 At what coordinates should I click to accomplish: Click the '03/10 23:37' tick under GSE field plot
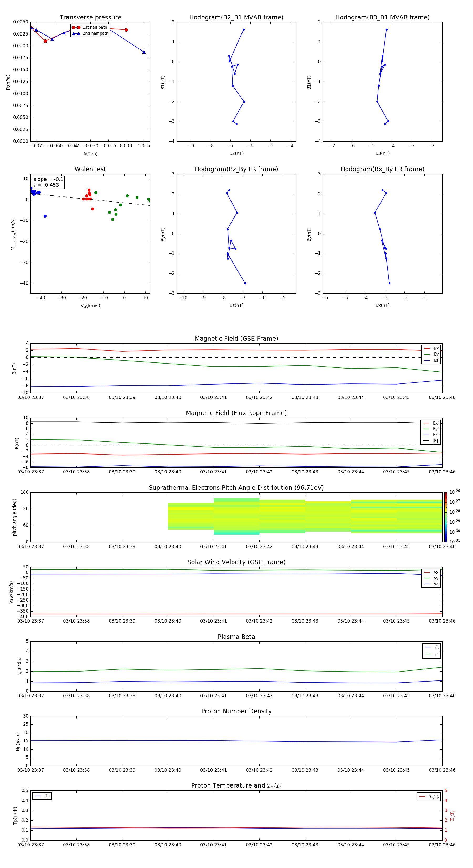tap(31, 398)
